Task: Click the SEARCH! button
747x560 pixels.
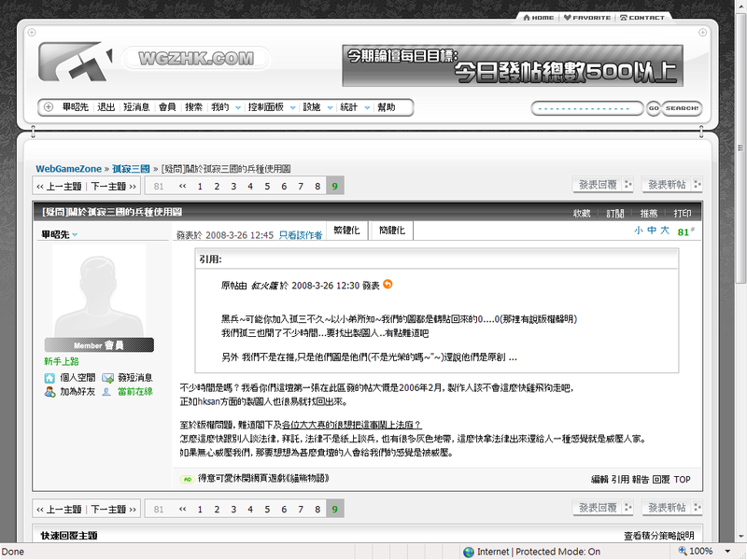Action: click(x=682, y=108)
